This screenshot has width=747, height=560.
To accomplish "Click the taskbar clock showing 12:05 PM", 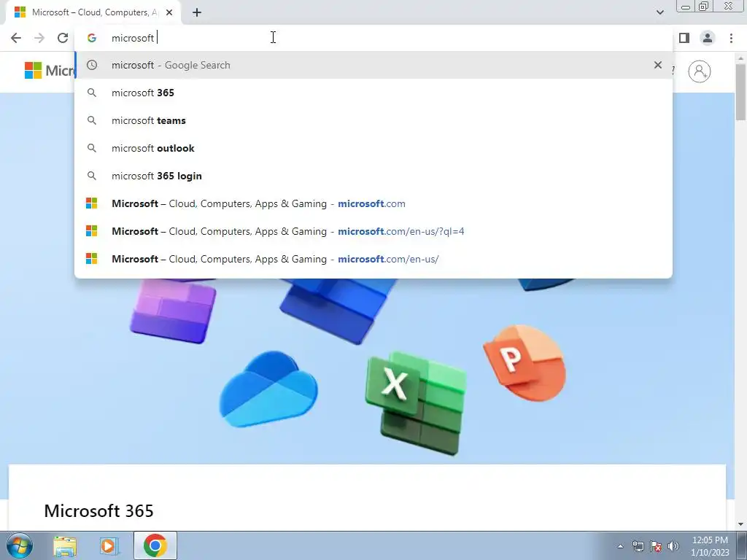I will 710,546.
